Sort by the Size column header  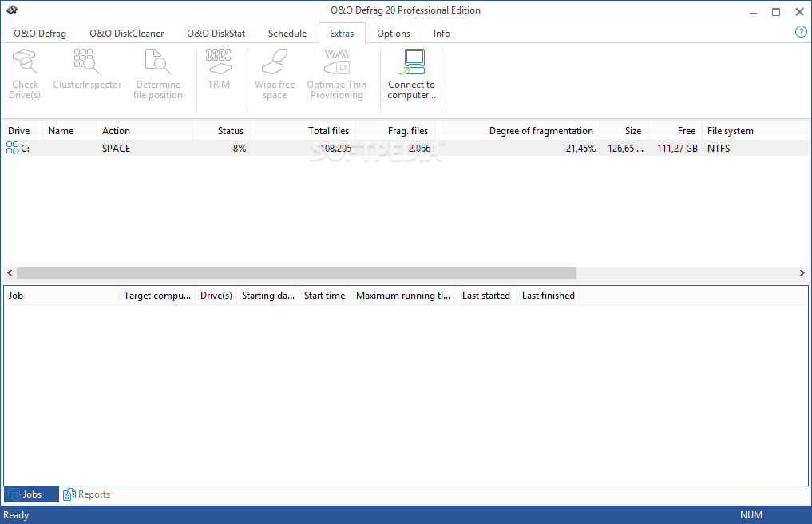click(x=624, y=131)
